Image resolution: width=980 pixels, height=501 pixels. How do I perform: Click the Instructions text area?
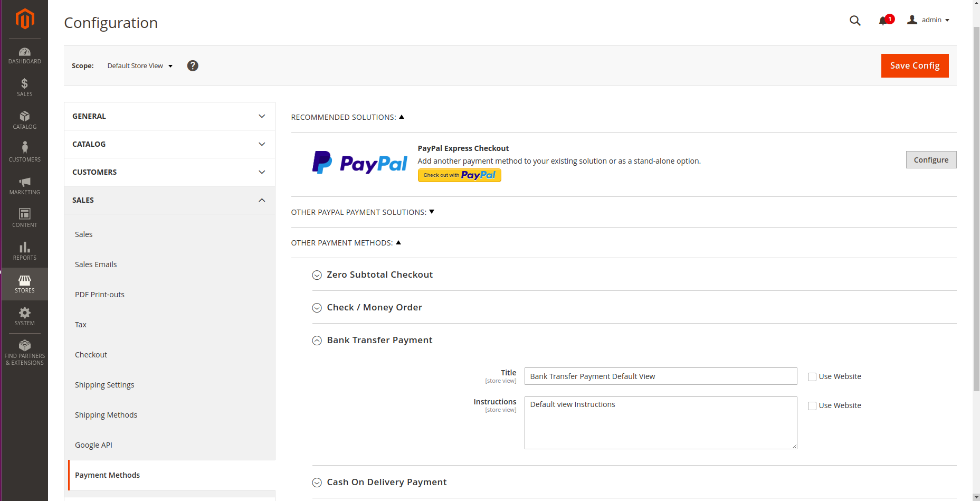[661, 423]
